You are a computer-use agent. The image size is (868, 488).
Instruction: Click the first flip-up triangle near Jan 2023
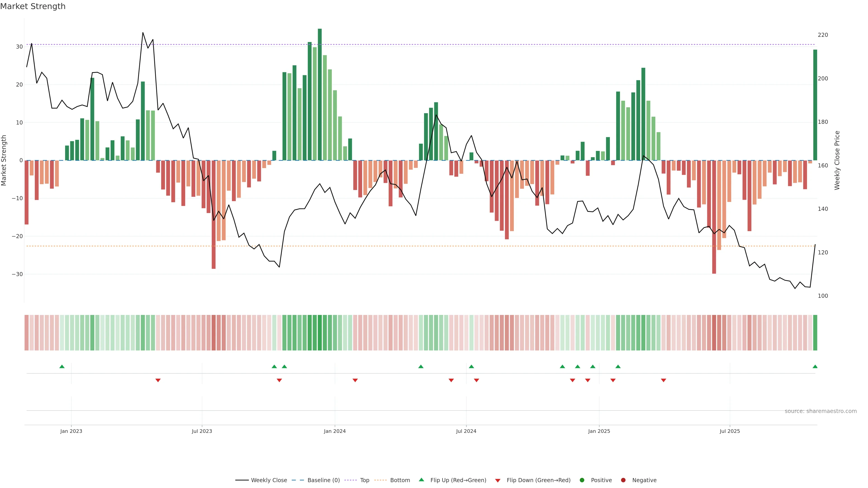(x=62, y=366)
